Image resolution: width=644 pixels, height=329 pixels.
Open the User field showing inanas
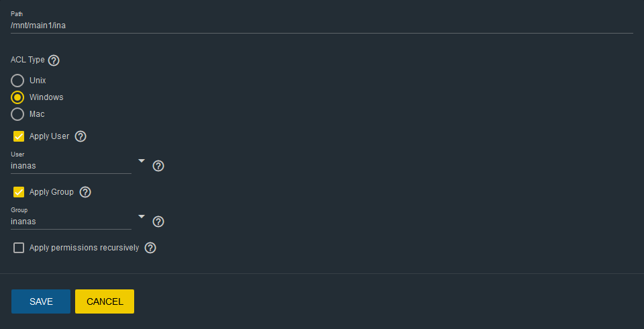pyautogui.click(x=71, y=166)
